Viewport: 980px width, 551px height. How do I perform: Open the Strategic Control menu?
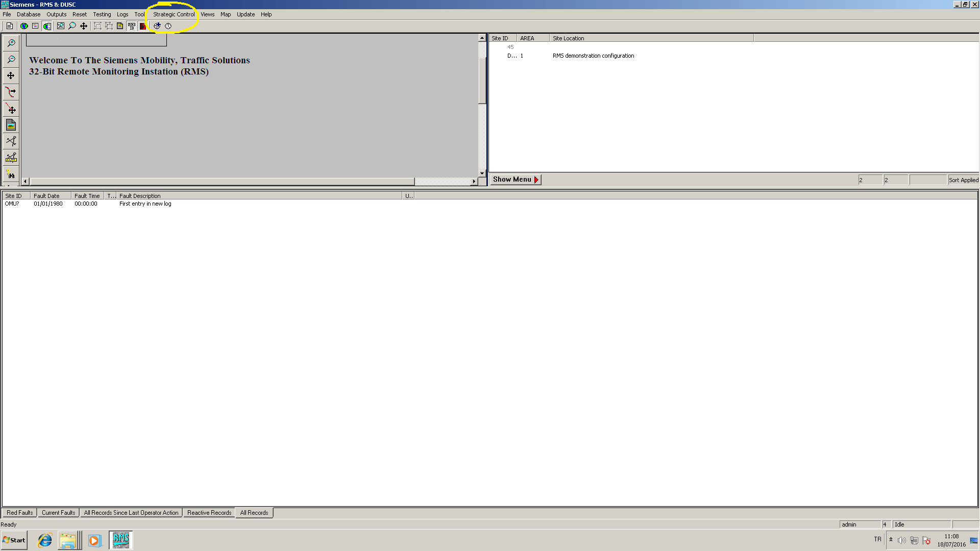point(173,14)
